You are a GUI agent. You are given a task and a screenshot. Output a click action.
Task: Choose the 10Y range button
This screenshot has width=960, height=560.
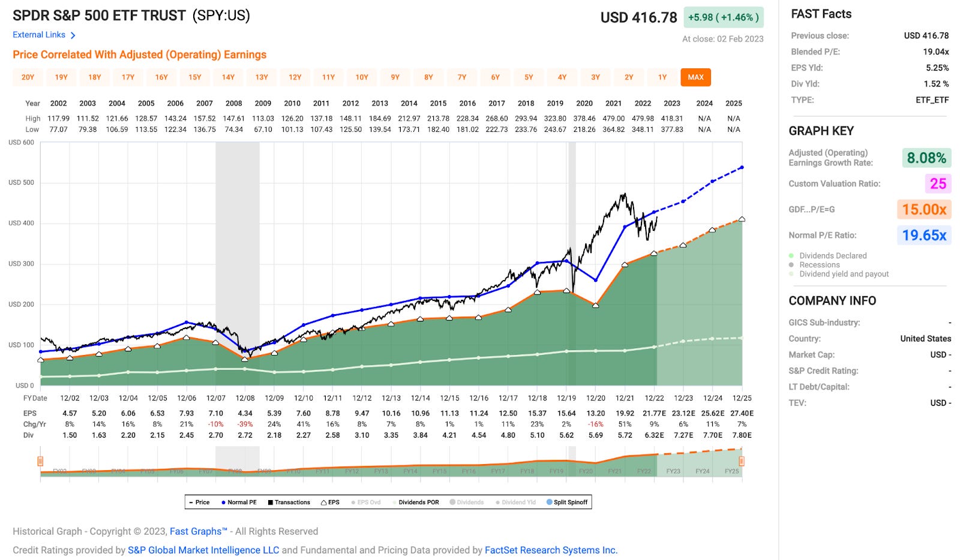(x=362, y=77)
